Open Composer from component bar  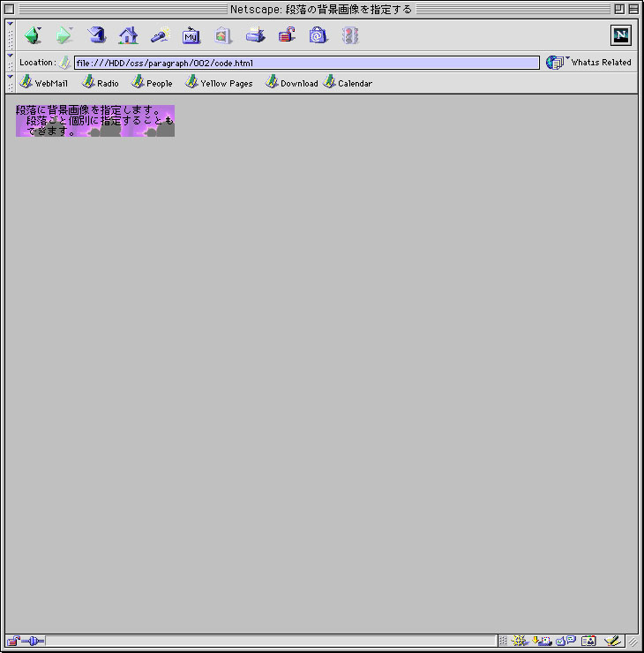point(613,641)
